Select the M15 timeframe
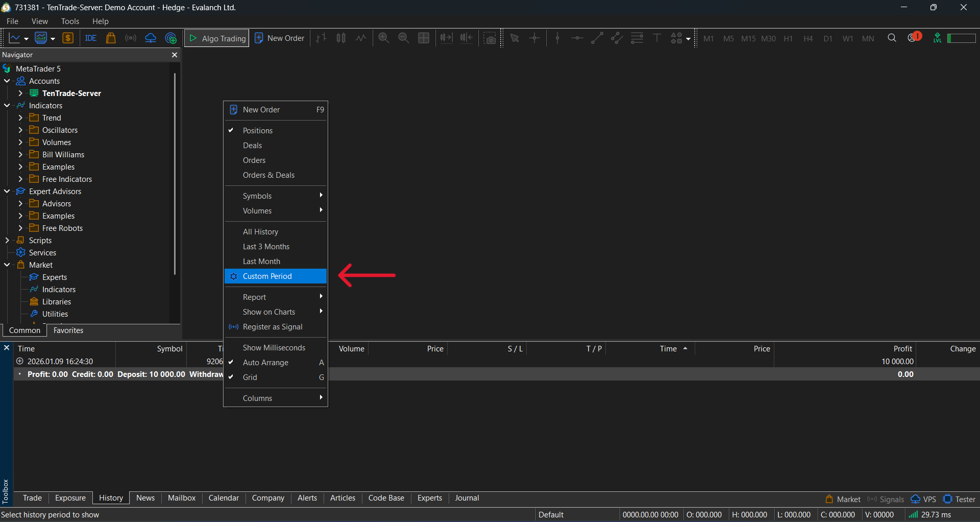The image size is (980, 522). click(x=748, y=38)
